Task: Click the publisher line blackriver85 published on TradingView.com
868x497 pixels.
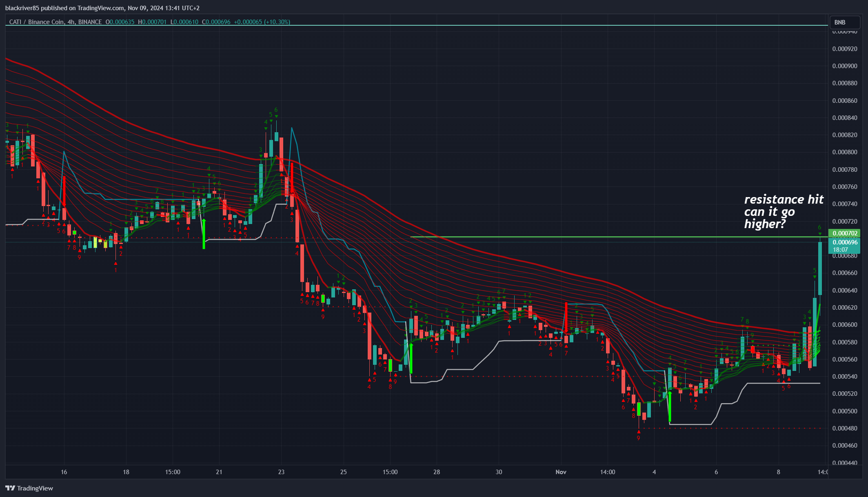Action: coord(102,8)
